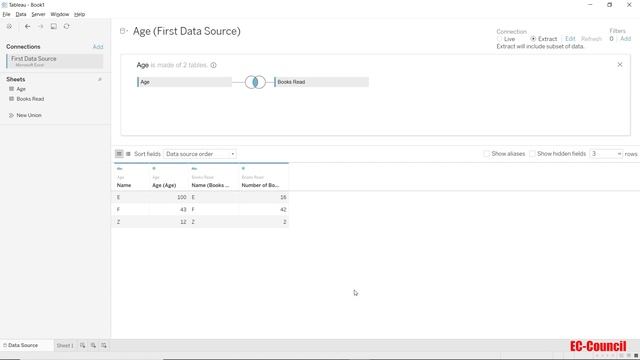The height and width of the screenshot is (360, 640).
Task: Click the info icon beside '2 tables'
Action: (213, 65)
